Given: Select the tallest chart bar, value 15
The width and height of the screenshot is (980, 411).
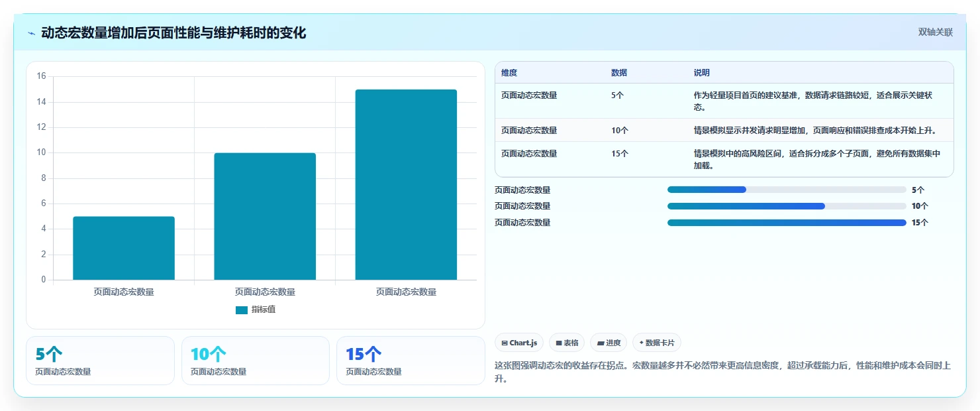Looking at the screenshot, I should point(406,184).
